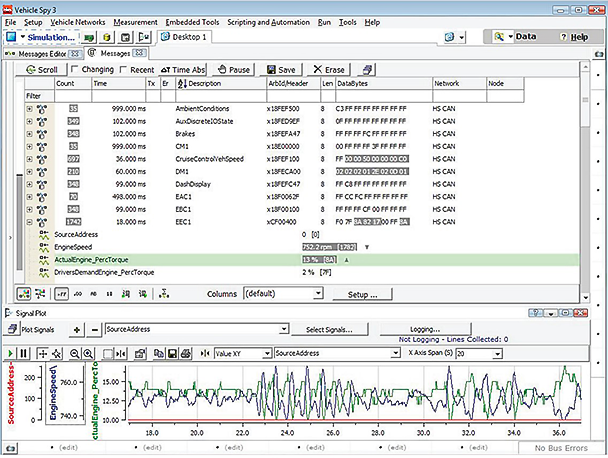Toggle Time Abs display mode
Viewport: 608px width, 458px height.
point(183,70)
